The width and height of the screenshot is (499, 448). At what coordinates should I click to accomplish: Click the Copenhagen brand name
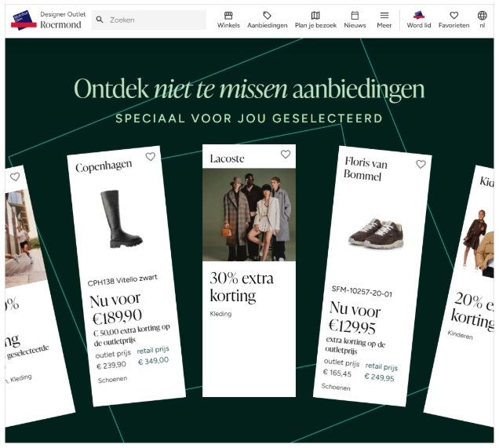pyautogui.click(x=104, y=166)
